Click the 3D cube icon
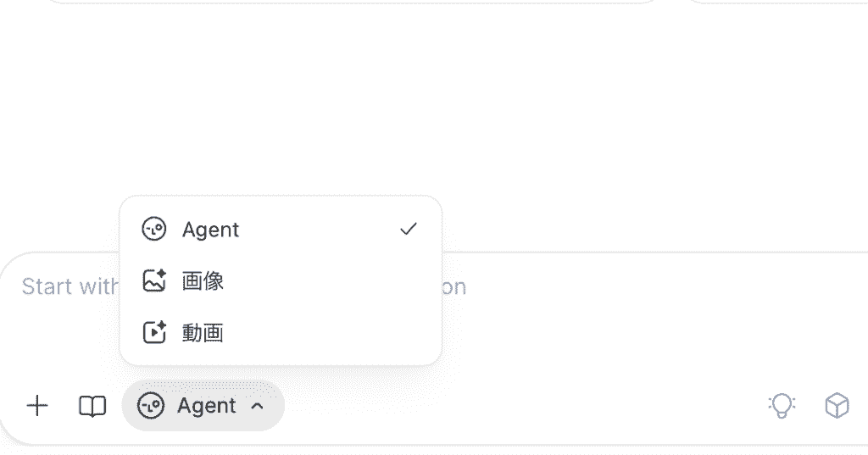The height and width of the screenshot is (455, 868). click(x=837, y=406)
